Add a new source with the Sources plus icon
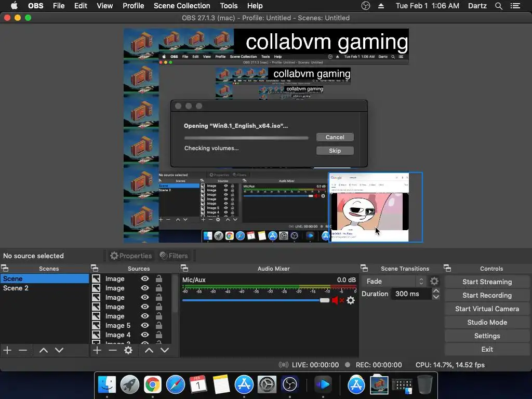Viewport: 532px width, 399px height. [x=97, y=350]
